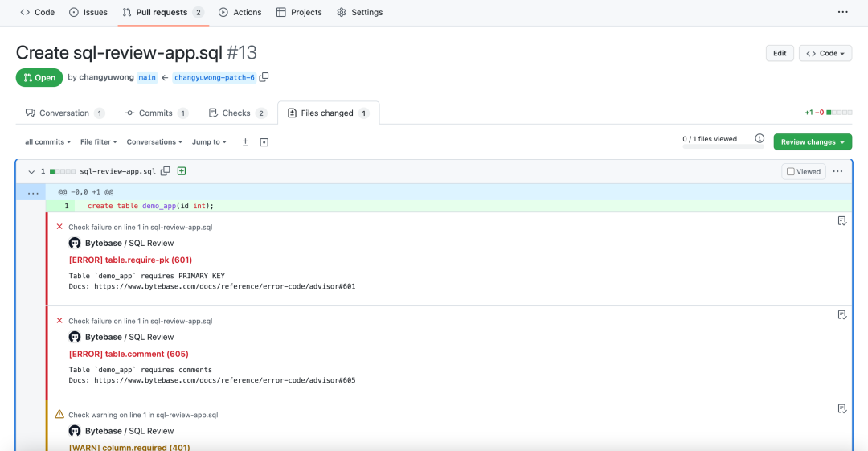Screen dimensions: 868x451
Task: Open [WARN] column.required (401) title
Action: click(x=129, y=447)
